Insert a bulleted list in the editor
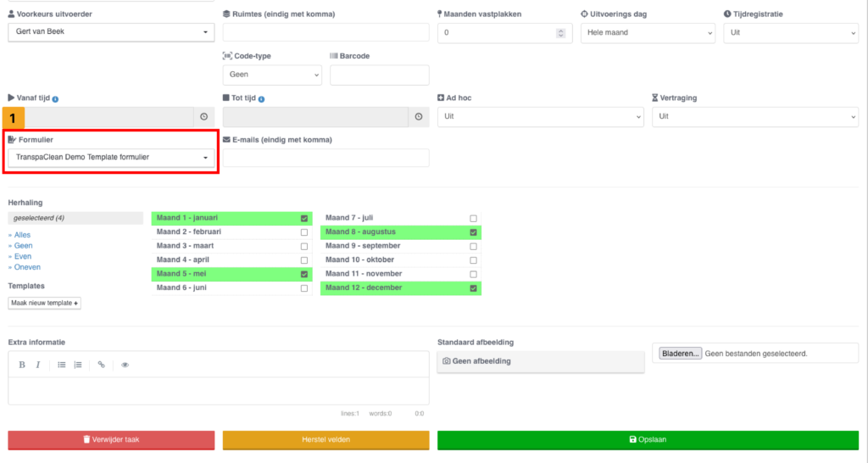This screenshot has height=463, width=868. tap(62, 365)
